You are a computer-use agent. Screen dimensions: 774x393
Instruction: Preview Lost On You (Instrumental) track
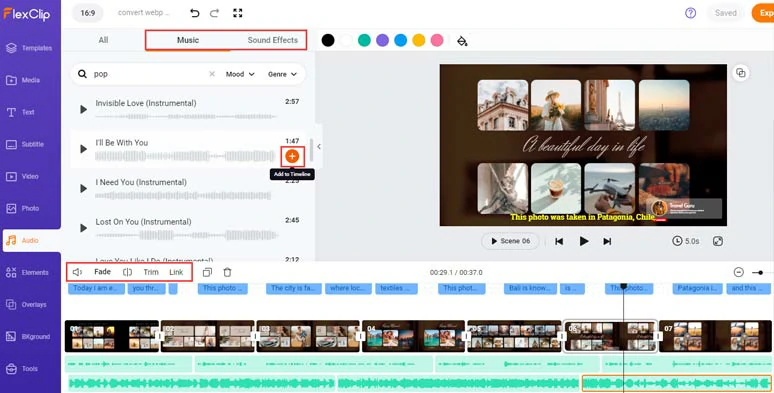(83, 228)
